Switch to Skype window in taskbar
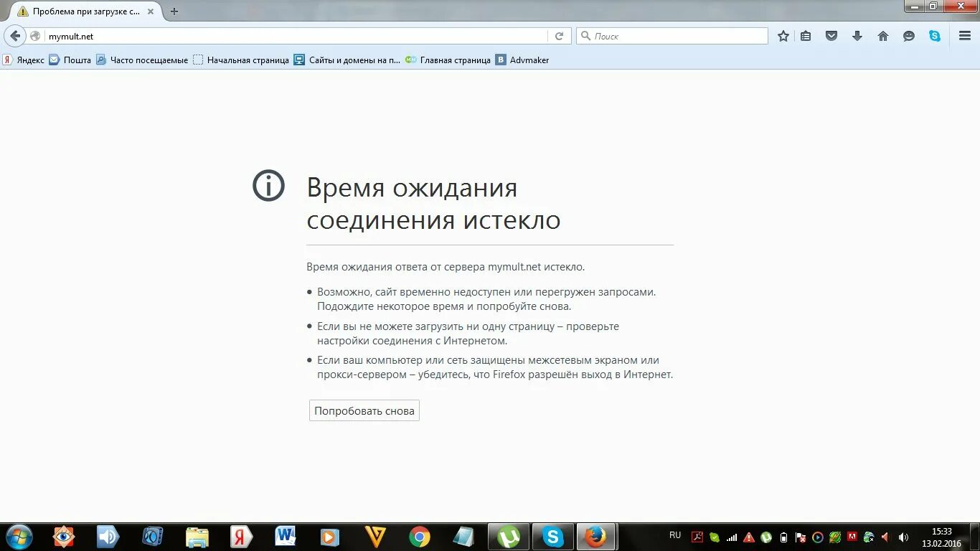The width and height of the screenshot is (980, 551). point(553,537)
